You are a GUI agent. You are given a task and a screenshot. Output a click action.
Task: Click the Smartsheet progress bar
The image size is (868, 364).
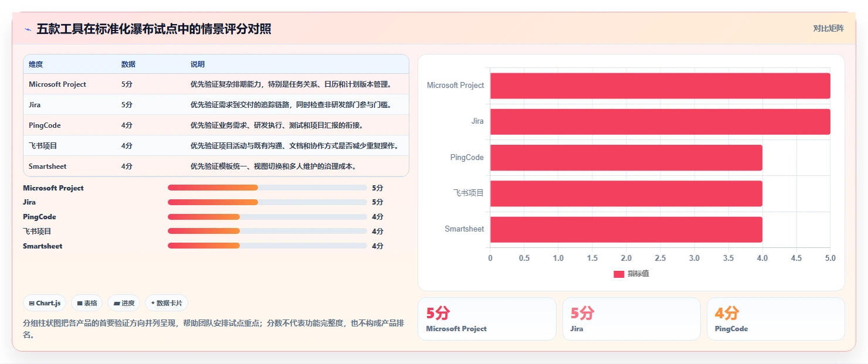(267, 246)
